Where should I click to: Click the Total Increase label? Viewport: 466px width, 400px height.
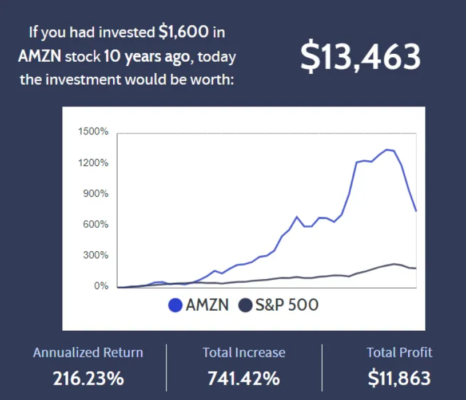tap(244, 353)
